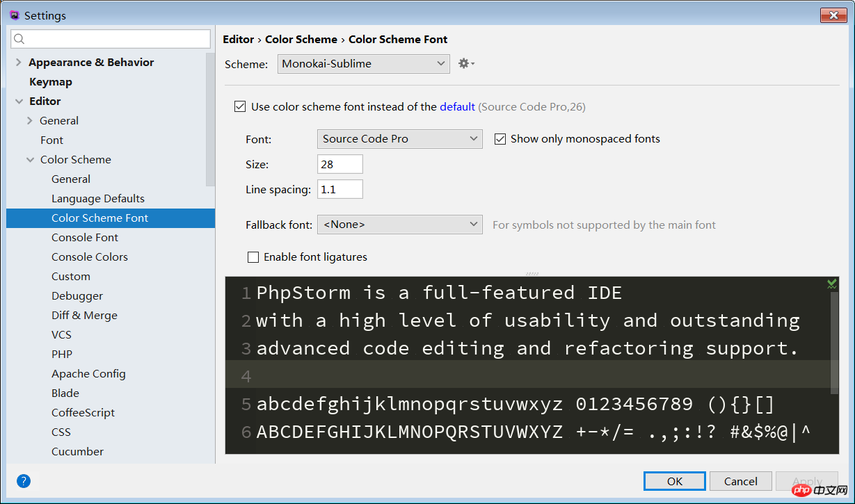Click the preview panel resize grip
Viewport: 855px width, 504px height.
pyautogui.click(x=532, y=273)
